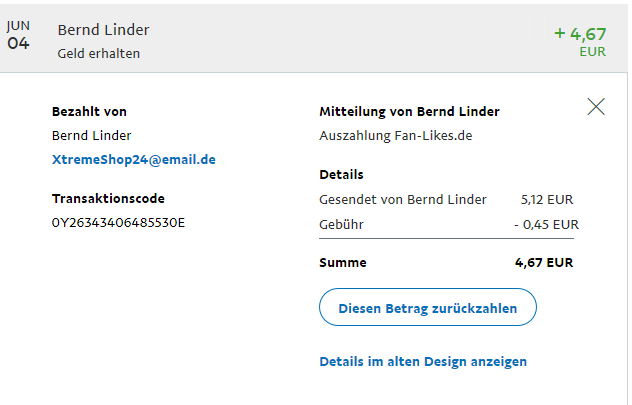Select the message 'Auszahlung Fan-Likes.de'
The image size is (632, 405).
coord(395,135)
